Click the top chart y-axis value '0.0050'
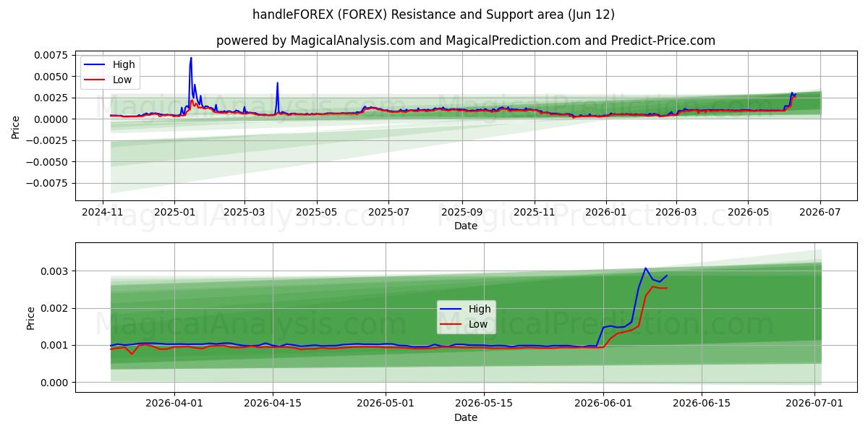 (x=51, y=77)
